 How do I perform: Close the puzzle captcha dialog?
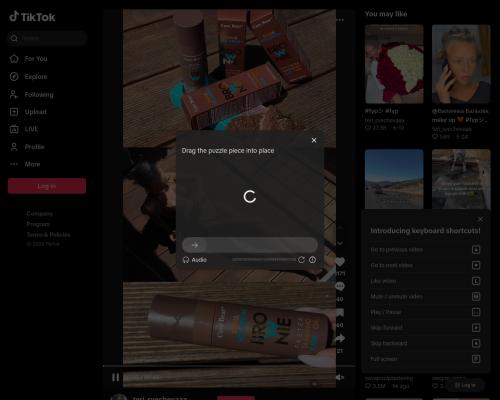pyautogui.click(x=314, y=140)
